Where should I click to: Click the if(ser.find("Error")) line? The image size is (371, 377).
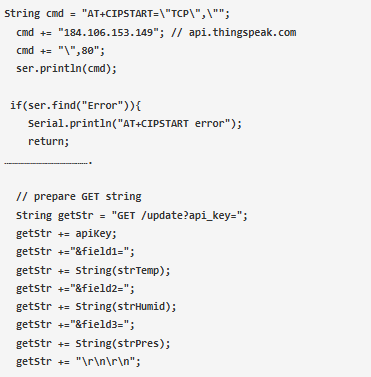coord(76,106)
